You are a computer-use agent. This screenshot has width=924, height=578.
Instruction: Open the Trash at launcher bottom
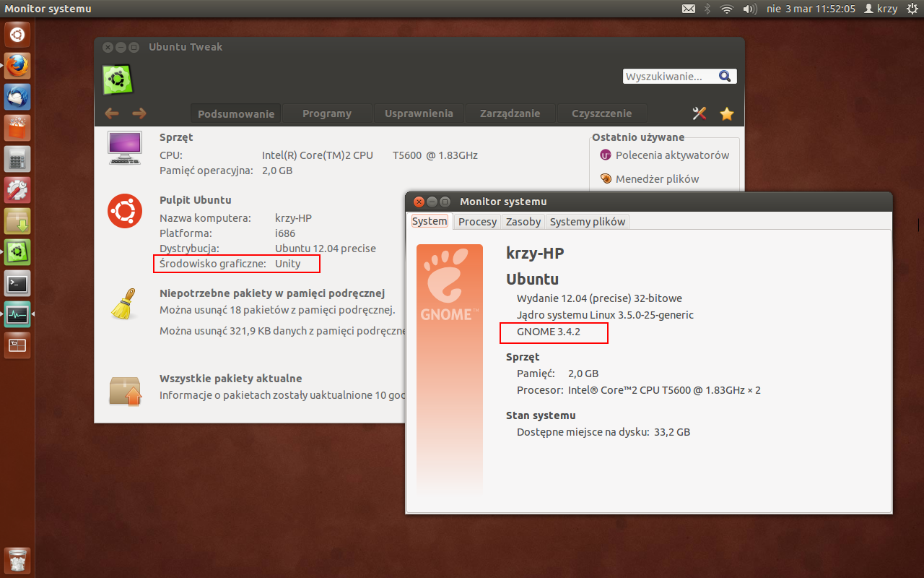pyautogui.click(x=17, y=560)
